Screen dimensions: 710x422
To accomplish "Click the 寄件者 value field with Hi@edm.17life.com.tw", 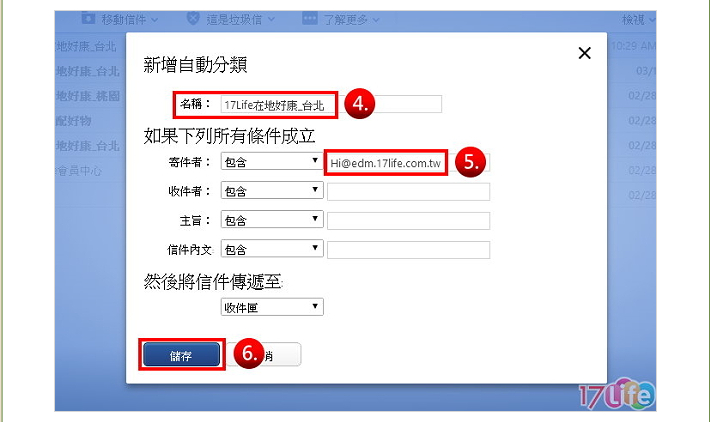I will click(408, 163).
